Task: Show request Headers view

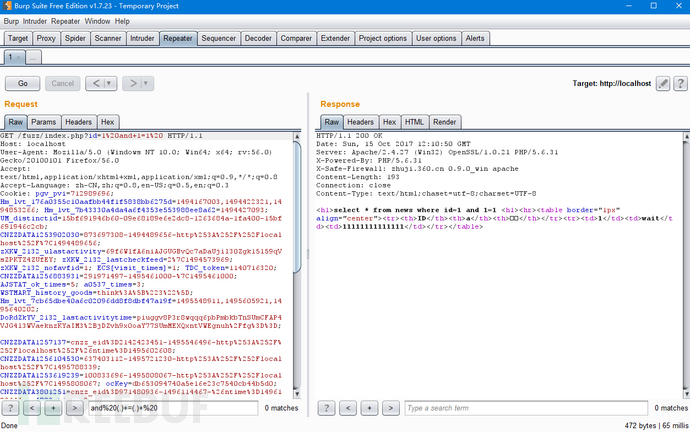Action: (78, 122)
